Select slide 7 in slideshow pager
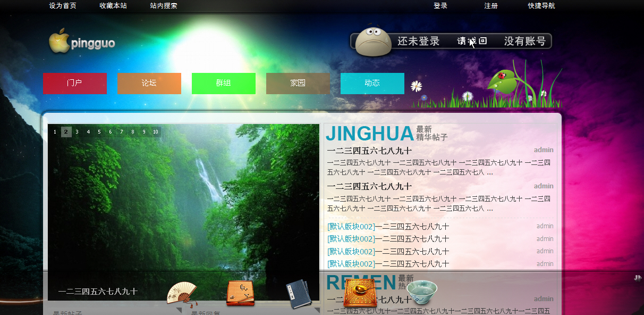The width and height of the screenshot is (644, 315). click(122, 132)
